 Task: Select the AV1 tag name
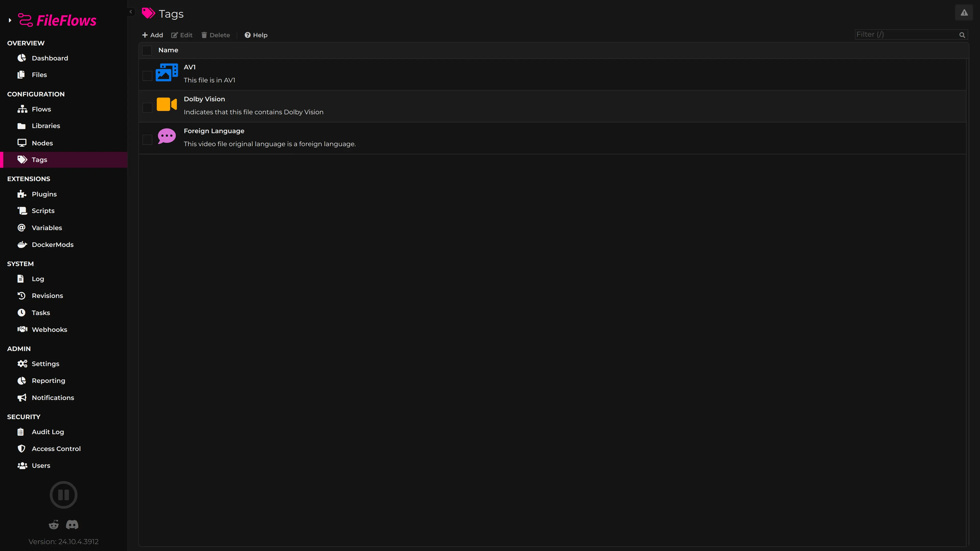(189, 67)
